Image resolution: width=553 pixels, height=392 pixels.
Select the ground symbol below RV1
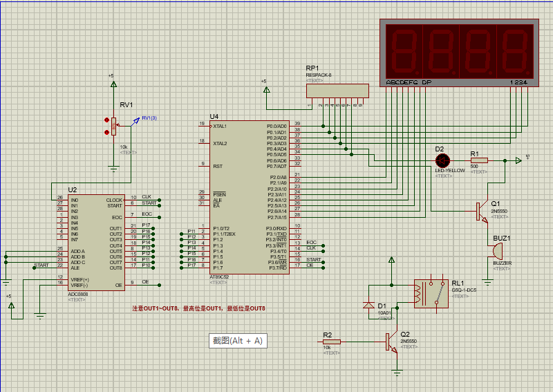click(113, 169)
